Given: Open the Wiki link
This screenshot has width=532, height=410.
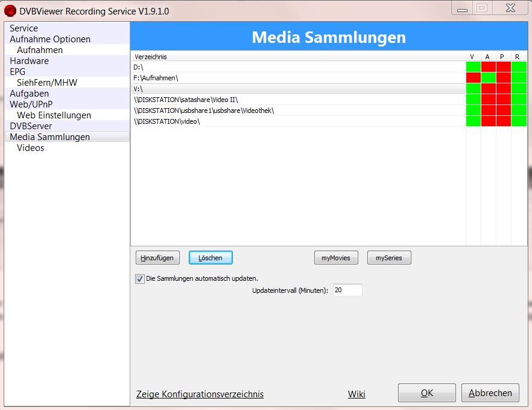Looking at the screenshot, I should [356, 394].
